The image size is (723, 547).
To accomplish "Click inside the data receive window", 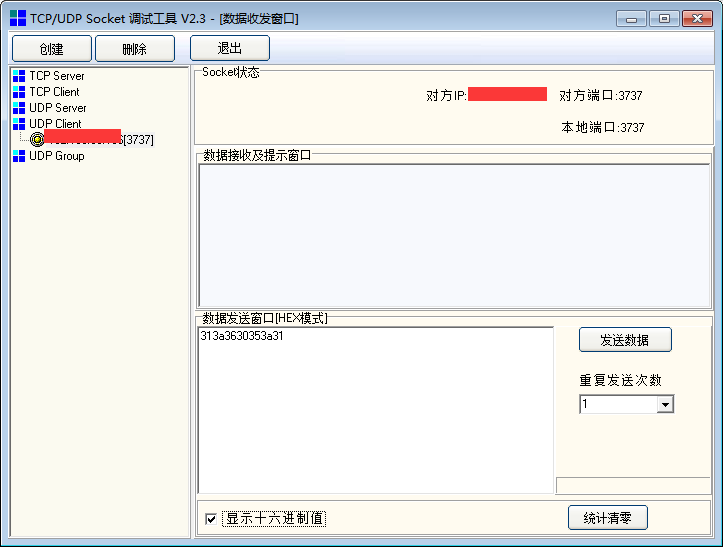I will (x=454, y=236).
